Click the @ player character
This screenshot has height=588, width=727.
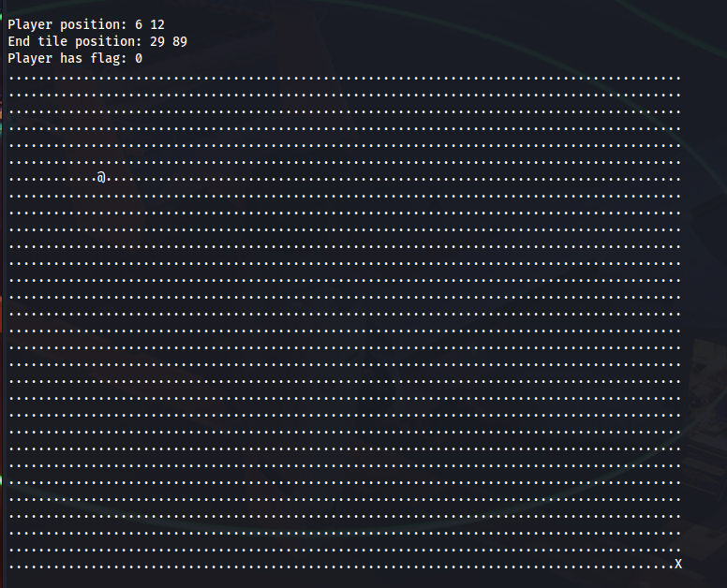coord(101,177)
